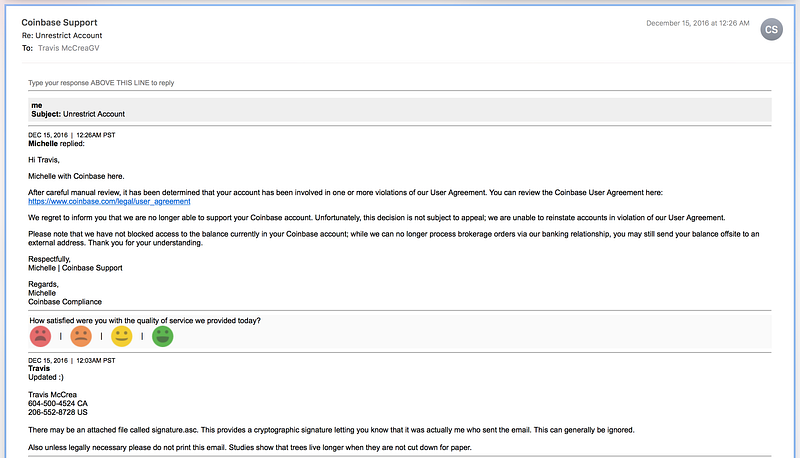Click phone number 604-500-4524 CA
Image resolution: width=800 pixels, height=458 pixels.
click(58, 403)
